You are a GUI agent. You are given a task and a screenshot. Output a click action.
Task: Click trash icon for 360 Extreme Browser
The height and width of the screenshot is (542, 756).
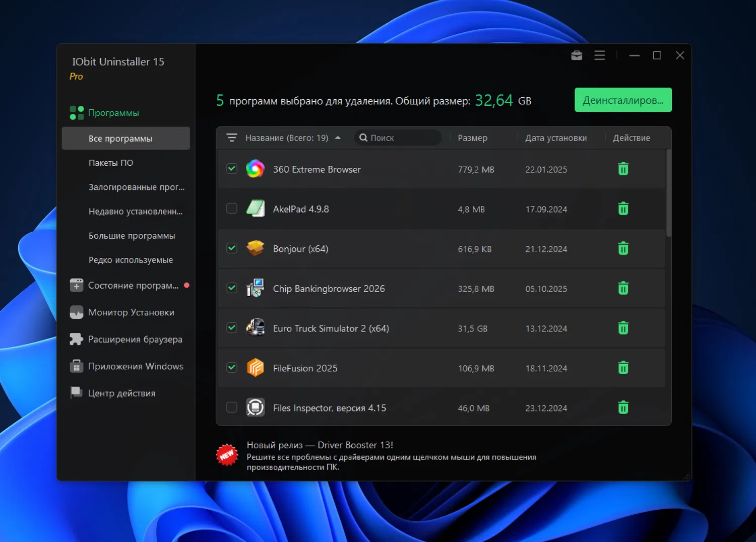(x=623, y=169)
